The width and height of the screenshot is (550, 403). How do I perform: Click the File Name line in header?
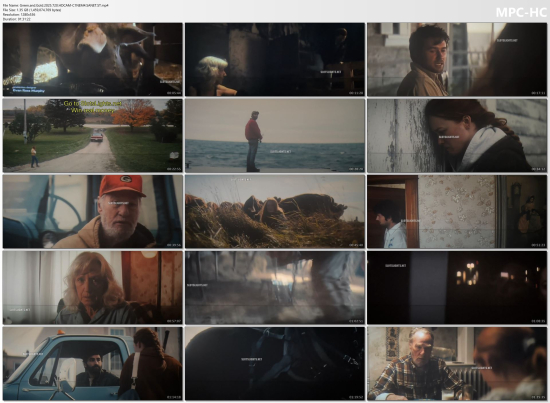coord(56,5)
